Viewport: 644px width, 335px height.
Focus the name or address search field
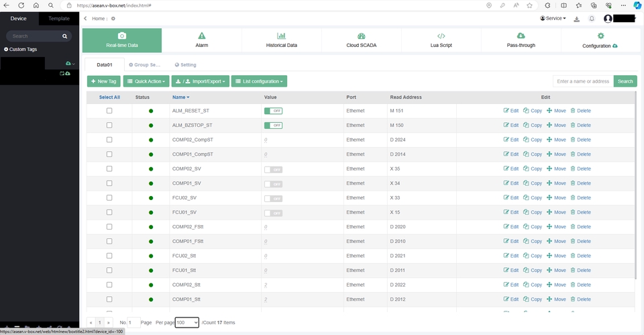tap(583, 81)
